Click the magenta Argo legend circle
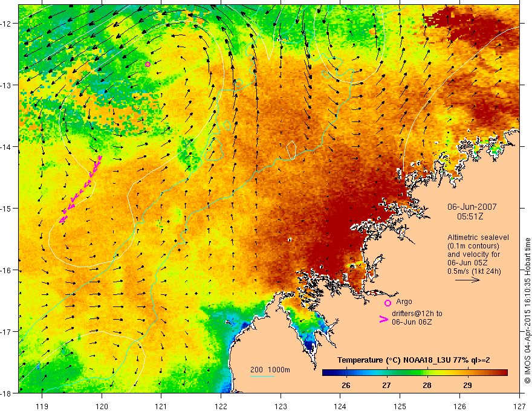Screen dimensions: 532x411 pos(388,303)
